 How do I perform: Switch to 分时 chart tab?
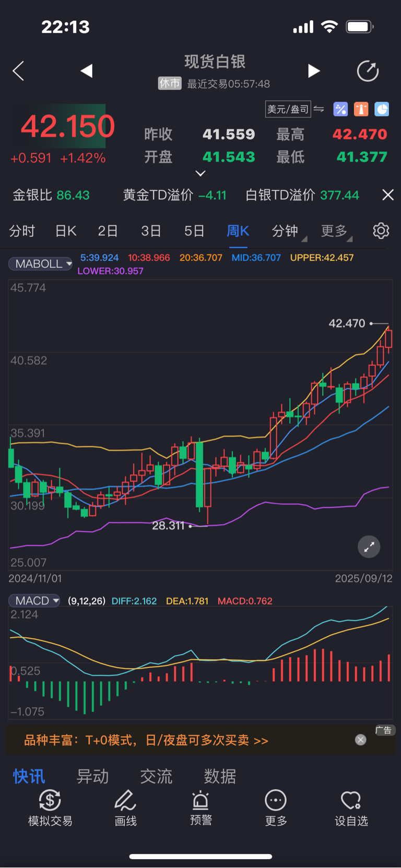[x=22, y=231]
